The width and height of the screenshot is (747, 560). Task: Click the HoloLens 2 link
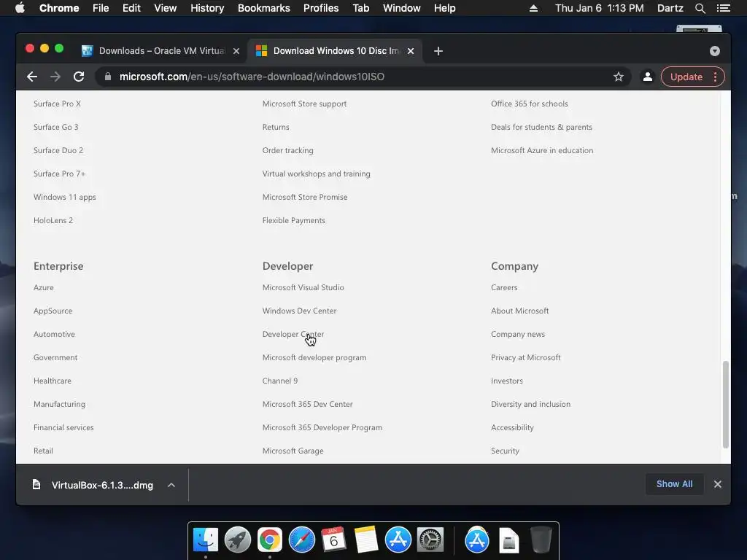[x=53, y=220]
